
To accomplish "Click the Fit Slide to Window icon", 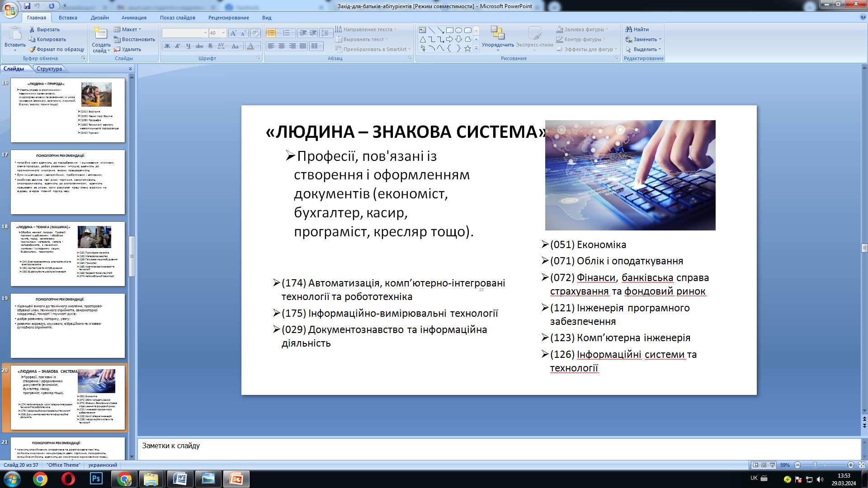I will 862,465.
